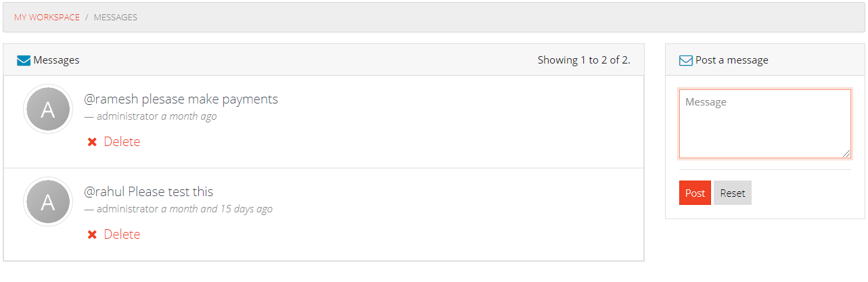Click 'Showing 1 to 2 of 2' text
868x282 pixels.
584,60
